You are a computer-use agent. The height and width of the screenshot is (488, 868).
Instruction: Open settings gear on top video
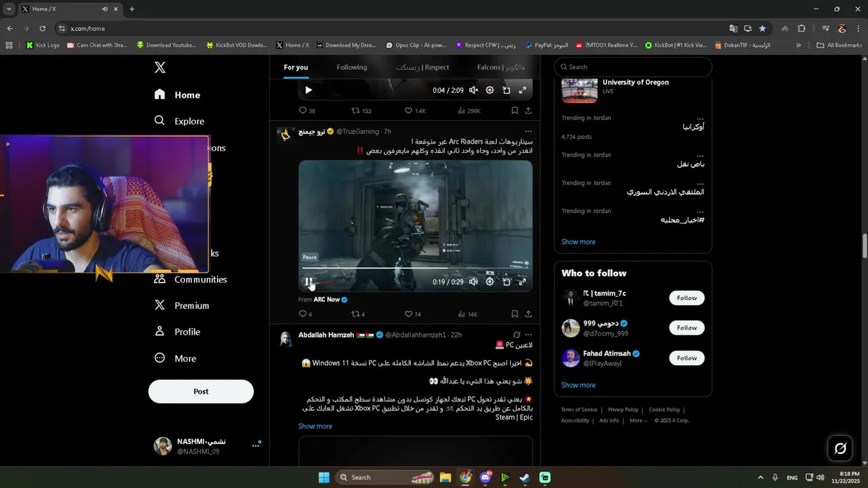[x=490, y=90]
